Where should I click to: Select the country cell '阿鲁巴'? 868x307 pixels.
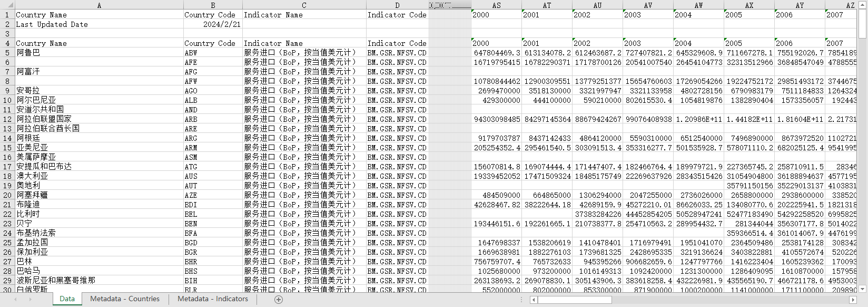click(x=99, y=53)
